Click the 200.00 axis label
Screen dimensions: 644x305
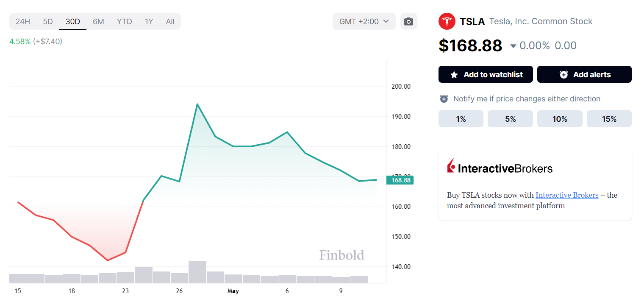[x=401, y=86]
